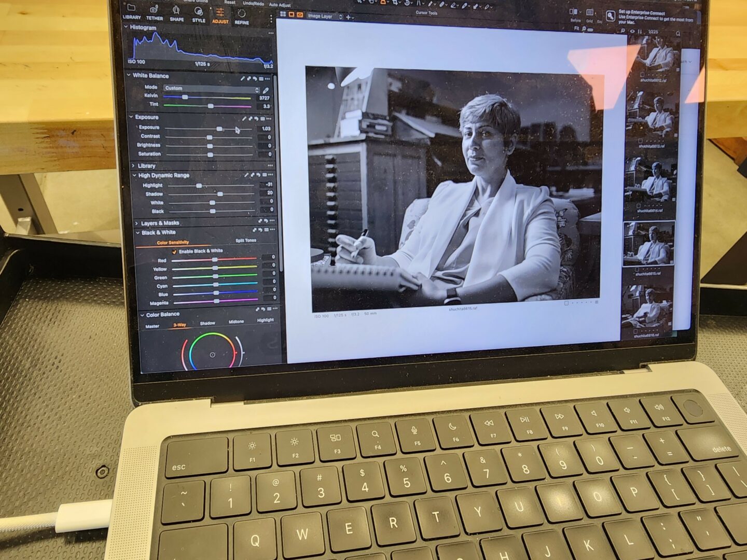Toggle the orange eye proofing icon

click(x=300, y=15)
